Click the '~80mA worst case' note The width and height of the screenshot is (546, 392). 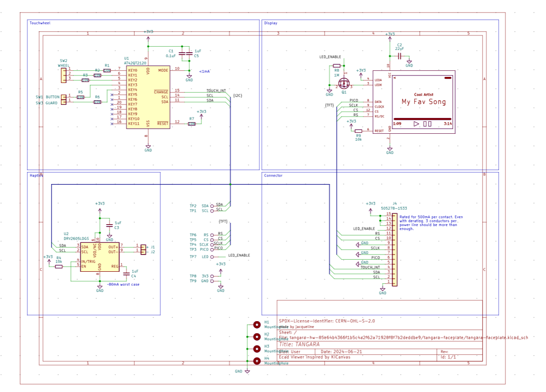tap(123, 284)
